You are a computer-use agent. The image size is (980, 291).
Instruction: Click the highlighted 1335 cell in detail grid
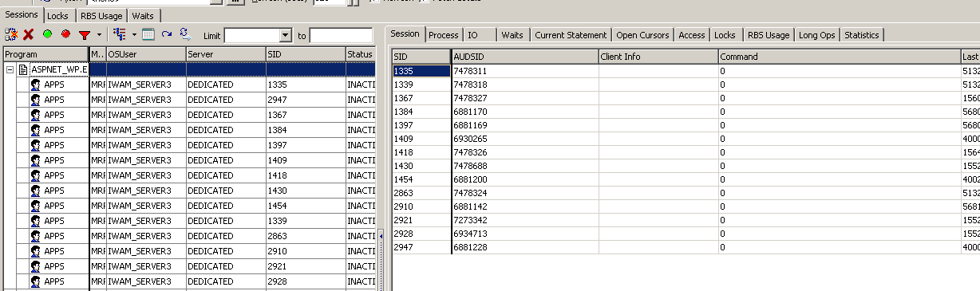(x=421, y=71)
